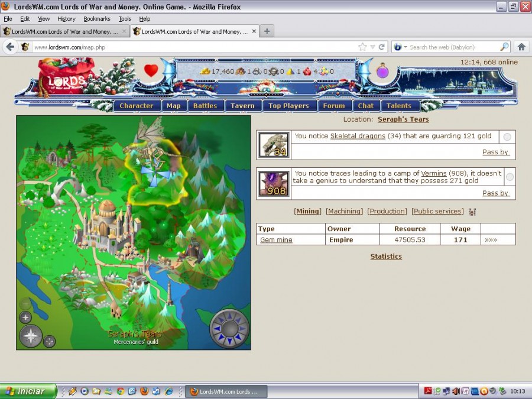Open Top Players ranking
Image resolution: width=532 pixels, height=399 pixels.
click(x=288, y=106)
